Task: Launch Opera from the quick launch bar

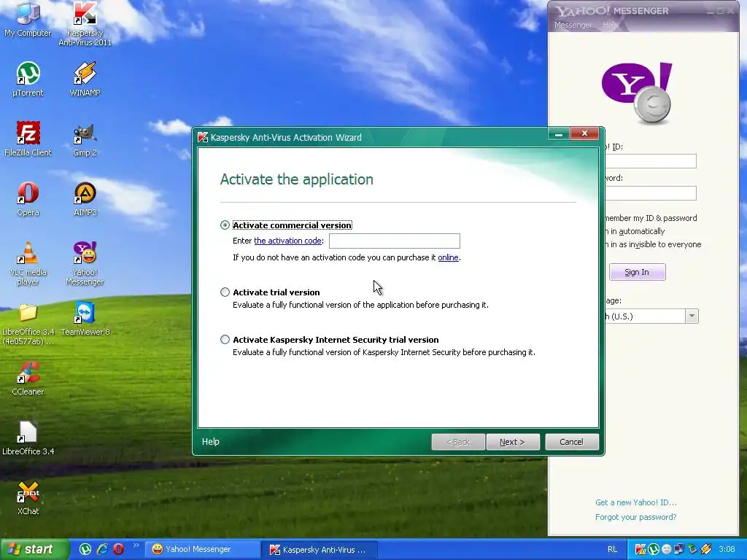Action: [118, 549]
